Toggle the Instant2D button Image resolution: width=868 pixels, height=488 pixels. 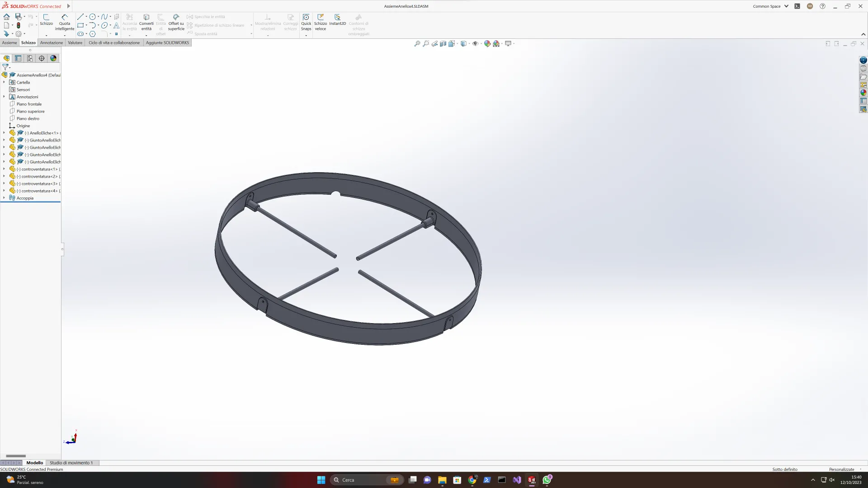tap(337, 20)
